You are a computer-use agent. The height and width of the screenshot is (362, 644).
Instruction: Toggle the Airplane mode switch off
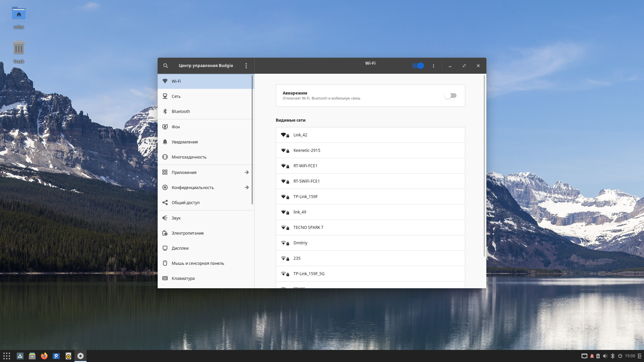click(x=451, y=95)
